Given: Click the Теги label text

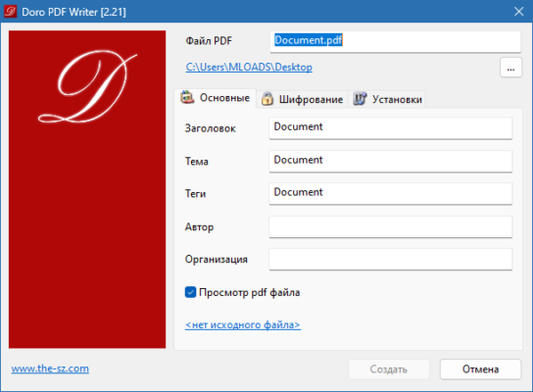Looking at the screenshot, I should coord(195,193).
